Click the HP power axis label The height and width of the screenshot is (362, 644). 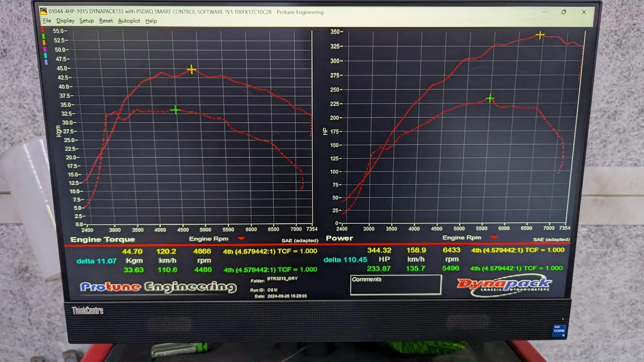(325, 131)
